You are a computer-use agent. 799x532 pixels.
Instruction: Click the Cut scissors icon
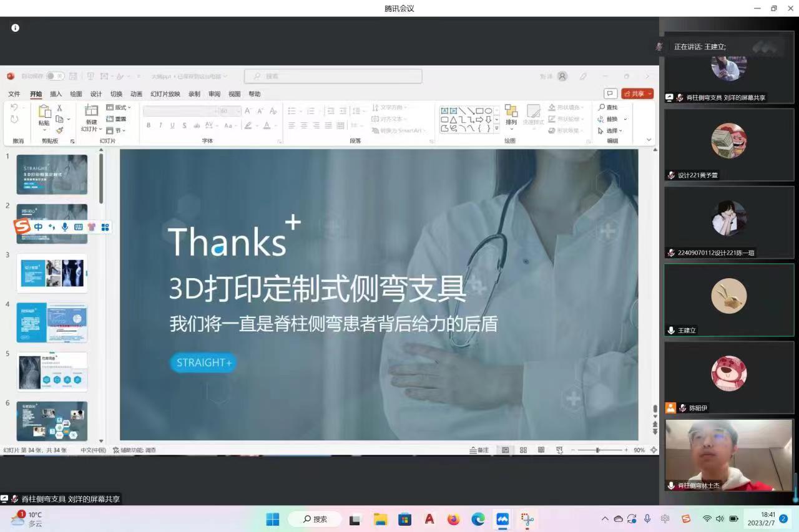[60, 108]
